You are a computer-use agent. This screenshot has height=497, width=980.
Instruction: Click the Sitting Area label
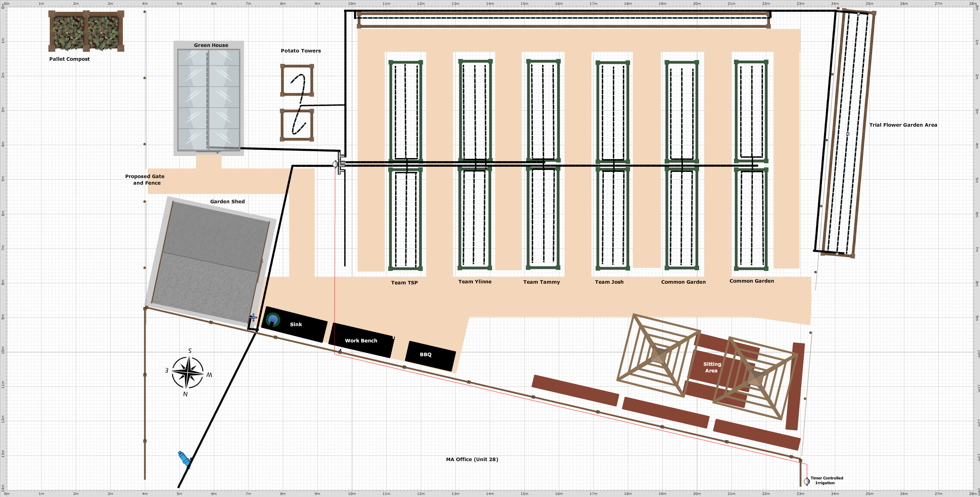(712, 367)
